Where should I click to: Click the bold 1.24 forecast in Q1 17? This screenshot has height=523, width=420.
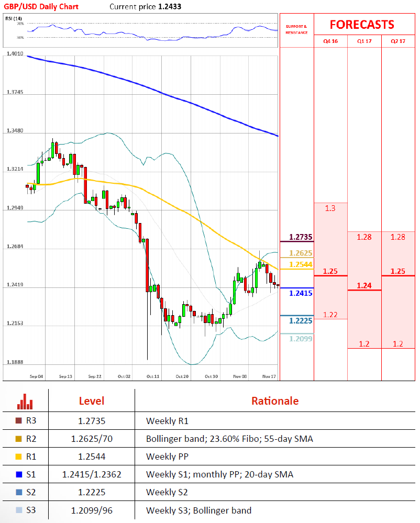click(x=364, y=285)
